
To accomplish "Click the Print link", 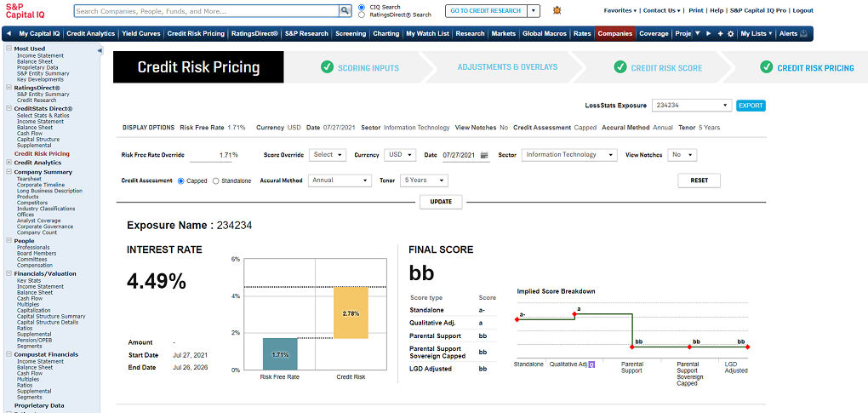I will (696, 10).
